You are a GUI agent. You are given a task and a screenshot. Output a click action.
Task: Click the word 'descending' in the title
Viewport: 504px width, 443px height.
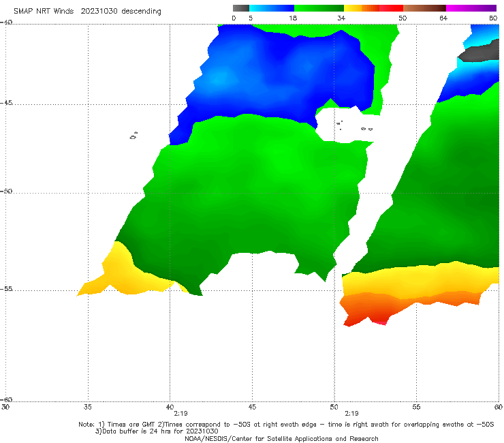click(x=142, y=12)
